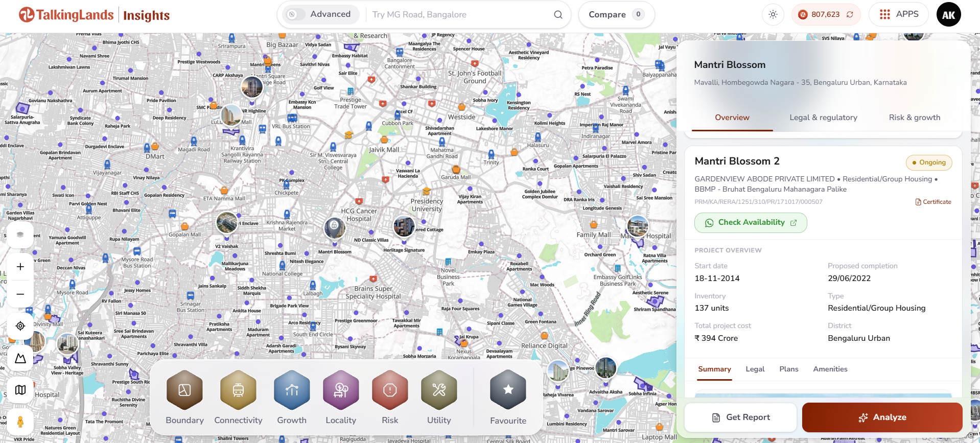Open the Growth hexagon tool
This screenshot has width=980, height=443.
coord(292,390)
